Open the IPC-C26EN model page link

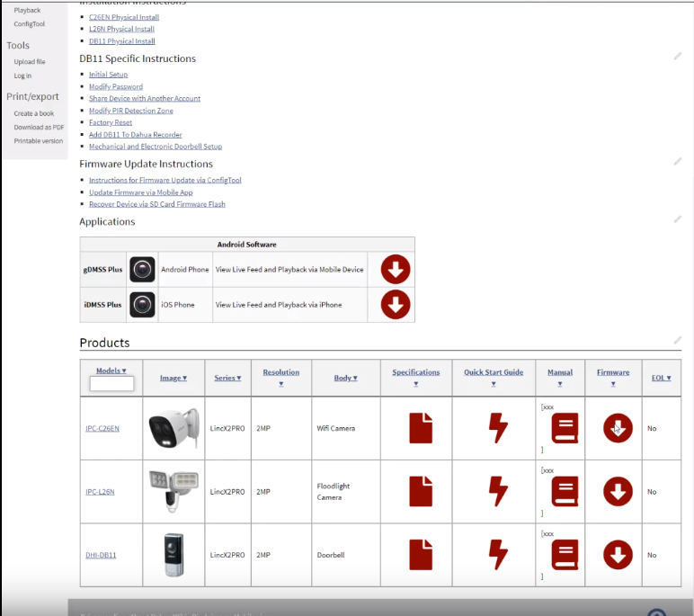tap(102, 429)
